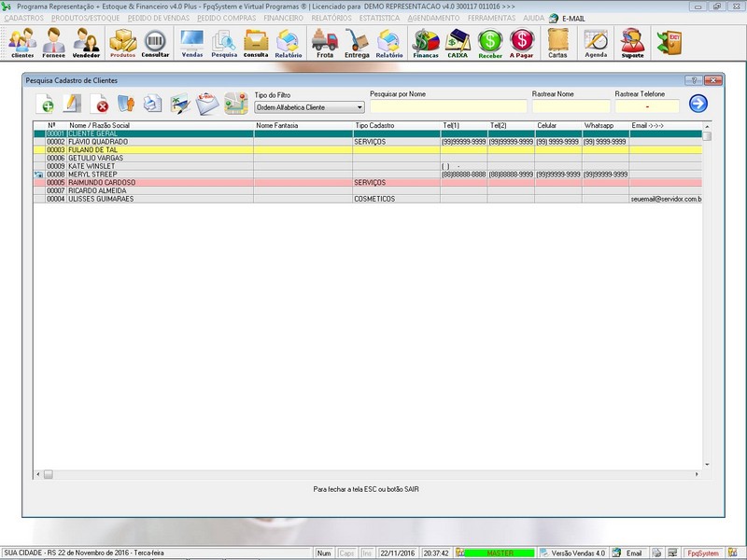
Task: Click the Suporte help icon
Action: tap(632, 43)
